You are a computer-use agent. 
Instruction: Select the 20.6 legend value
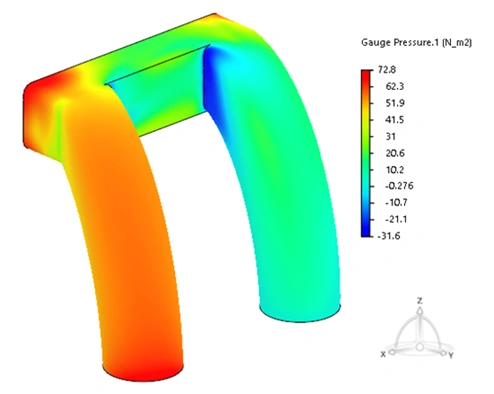[395, 153]
